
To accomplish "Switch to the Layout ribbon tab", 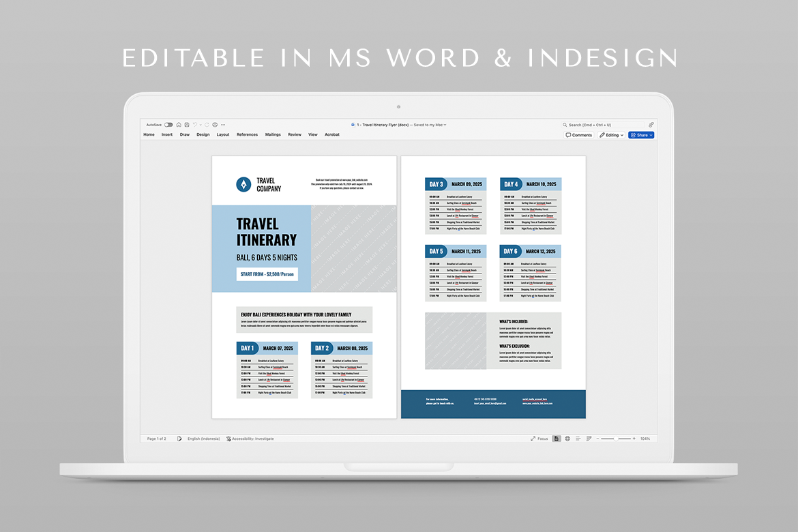I will tap(223, 135).
